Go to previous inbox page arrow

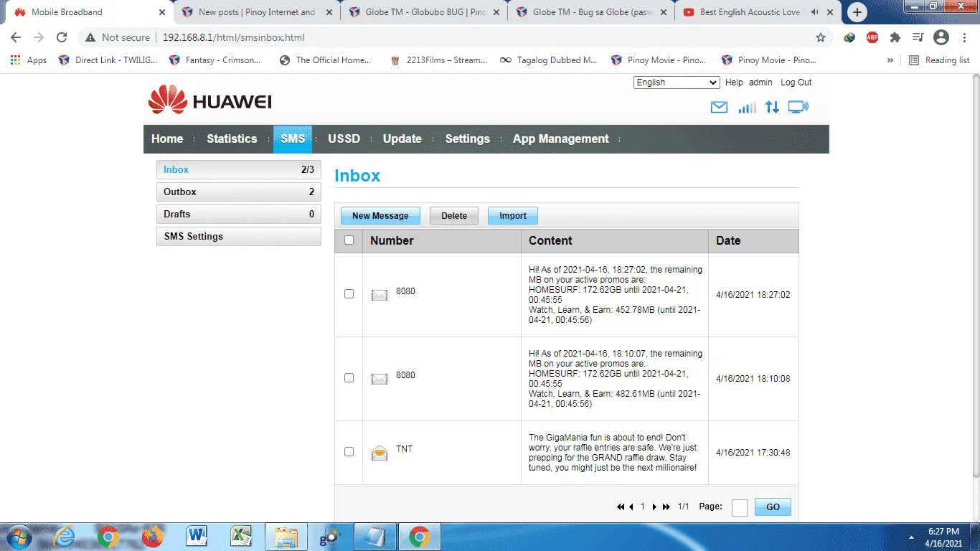(631, 507)
